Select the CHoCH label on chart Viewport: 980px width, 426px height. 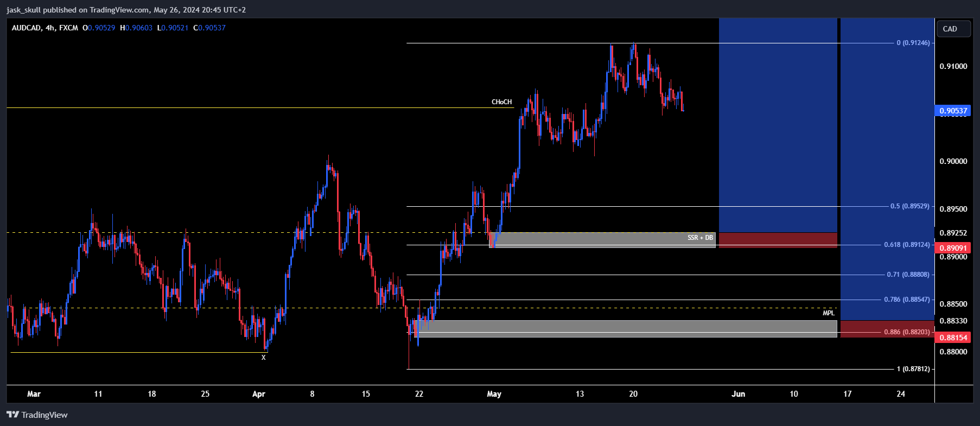(501, 102)
